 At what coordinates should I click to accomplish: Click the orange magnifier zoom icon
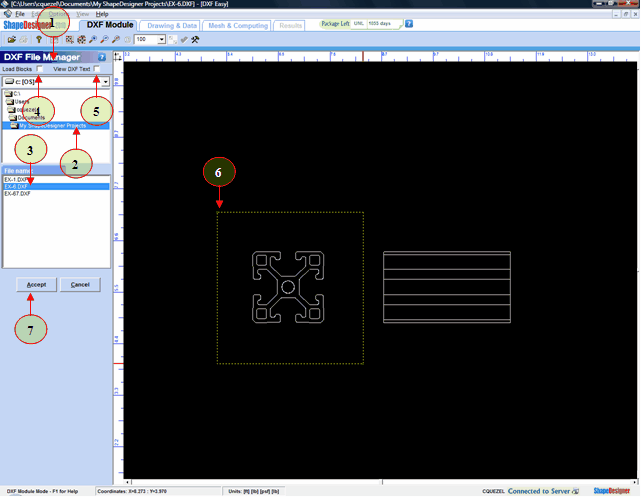coord(116,40)
